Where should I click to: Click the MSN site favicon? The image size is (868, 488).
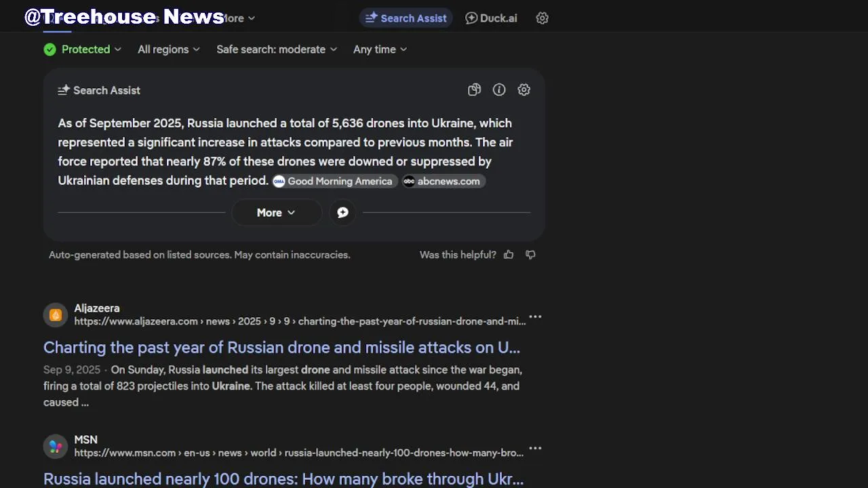[x=56, y=446]
